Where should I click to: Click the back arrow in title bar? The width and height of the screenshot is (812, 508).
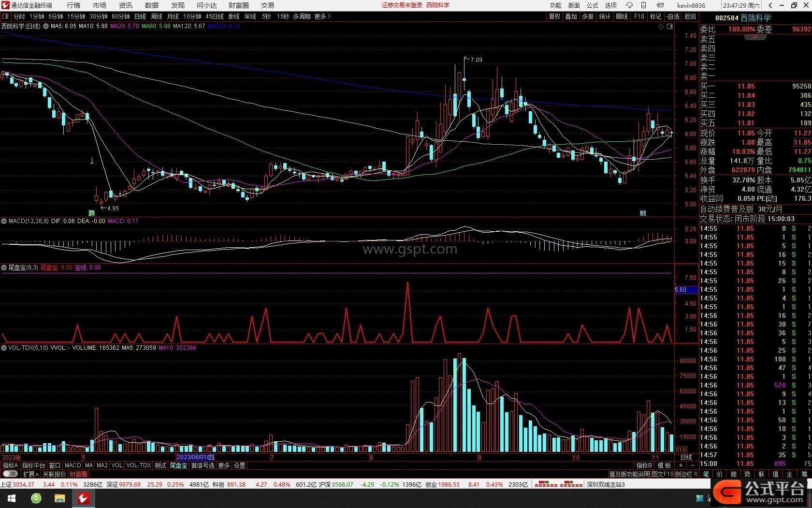[x=770, y=5]
